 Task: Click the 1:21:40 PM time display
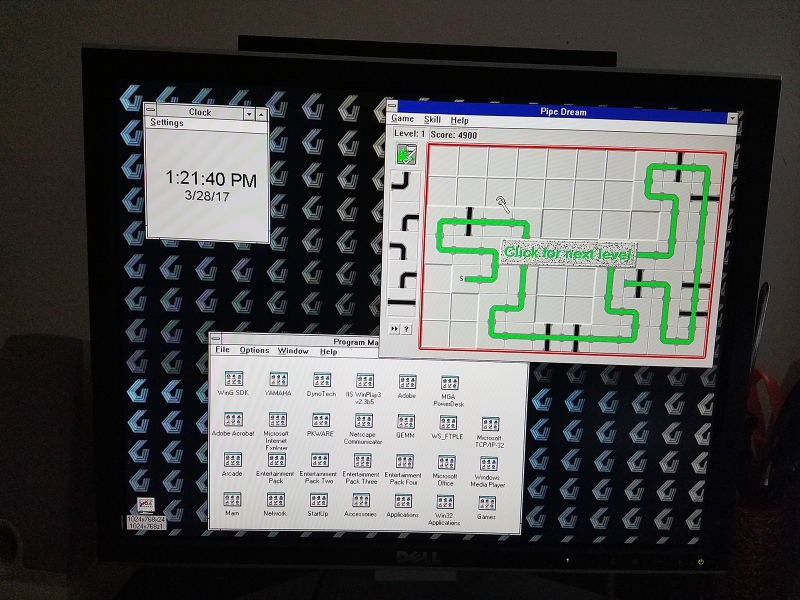[x=211, y=179]
